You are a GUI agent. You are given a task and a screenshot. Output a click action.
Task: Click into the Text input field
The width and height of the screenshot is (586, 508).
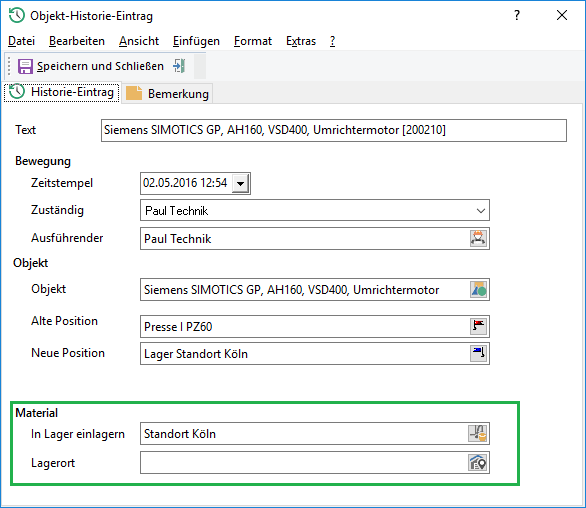[x=334, y=130]
